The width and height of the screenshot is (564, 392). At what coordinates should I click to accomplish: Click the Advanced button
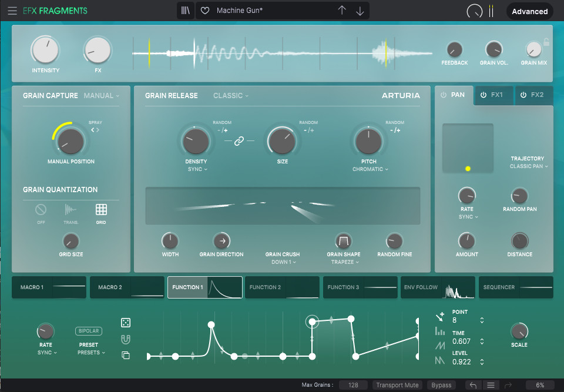(530, 12)
